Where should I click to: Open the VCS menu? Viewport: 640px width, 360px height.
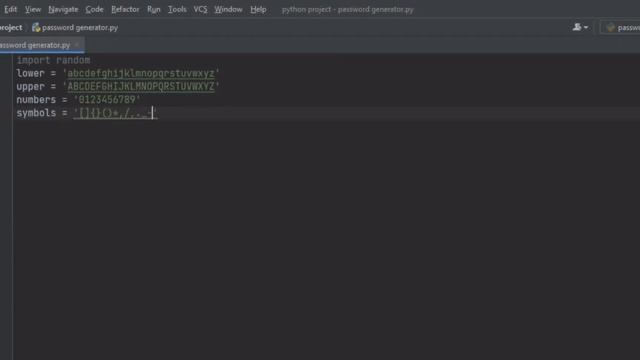click(x=200, y=9)
